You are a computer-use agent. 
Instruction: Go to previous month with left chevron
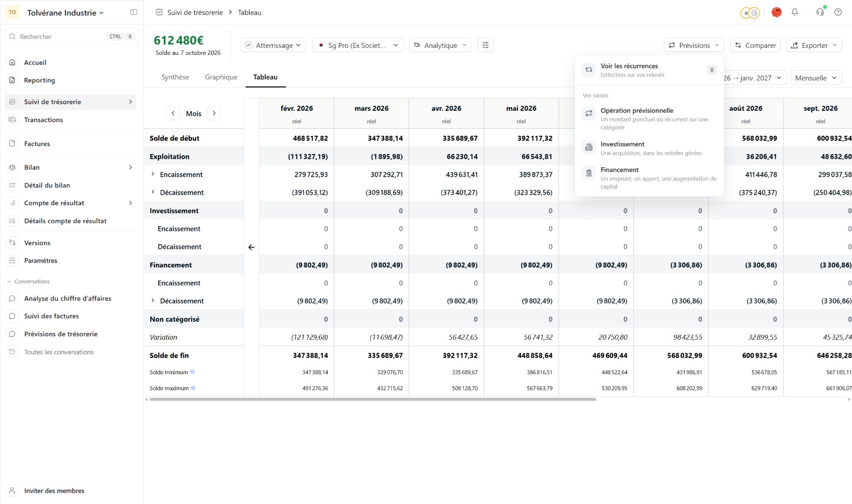click(173, 113)
